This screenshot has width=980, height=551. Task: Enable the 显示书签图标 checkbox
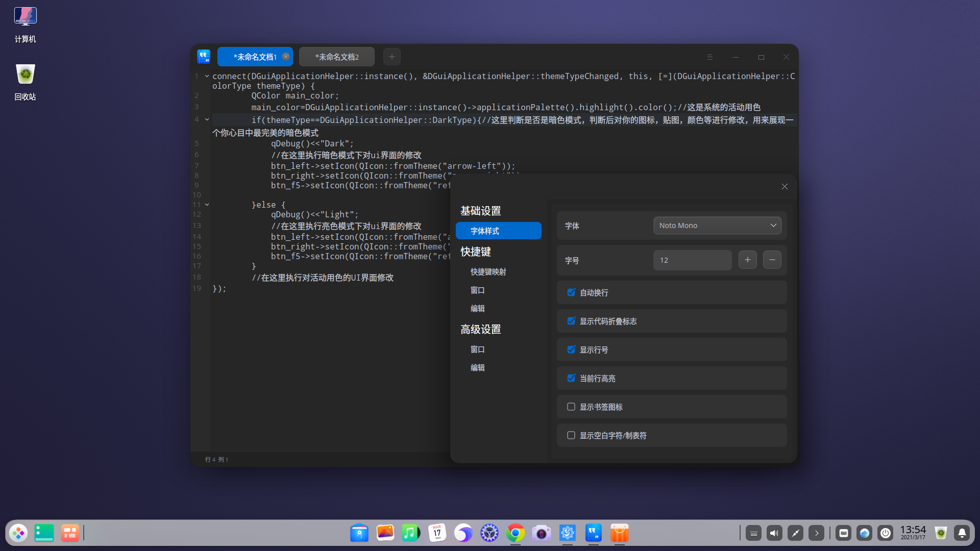[571, 407]
